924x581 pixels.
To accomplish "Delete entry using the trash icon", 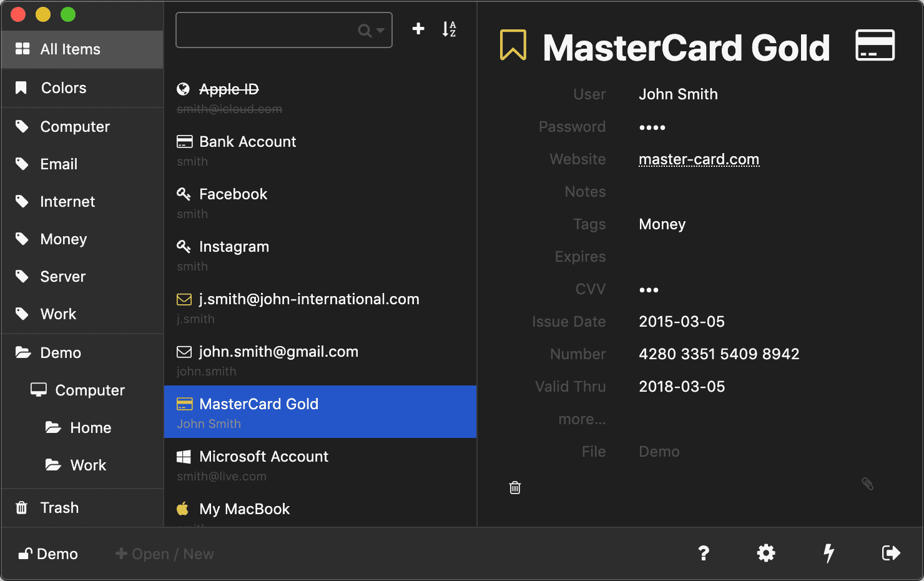I will (515, 487).
